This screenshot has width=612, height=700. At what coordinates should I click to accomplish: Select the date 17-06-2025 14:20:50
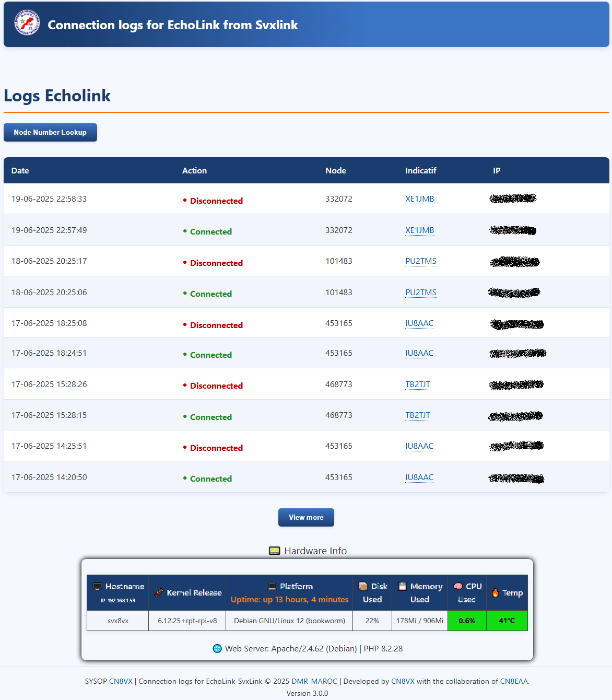click(49, 477)
